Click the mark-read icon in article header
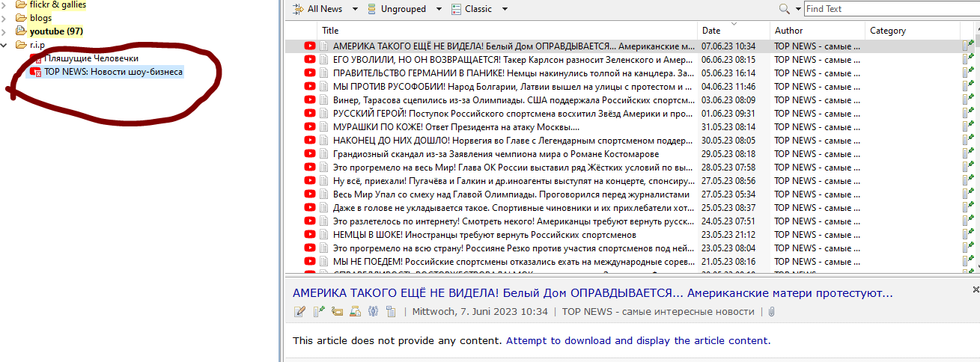The height and width of the screenshot is (362, 980). [300, 312]
